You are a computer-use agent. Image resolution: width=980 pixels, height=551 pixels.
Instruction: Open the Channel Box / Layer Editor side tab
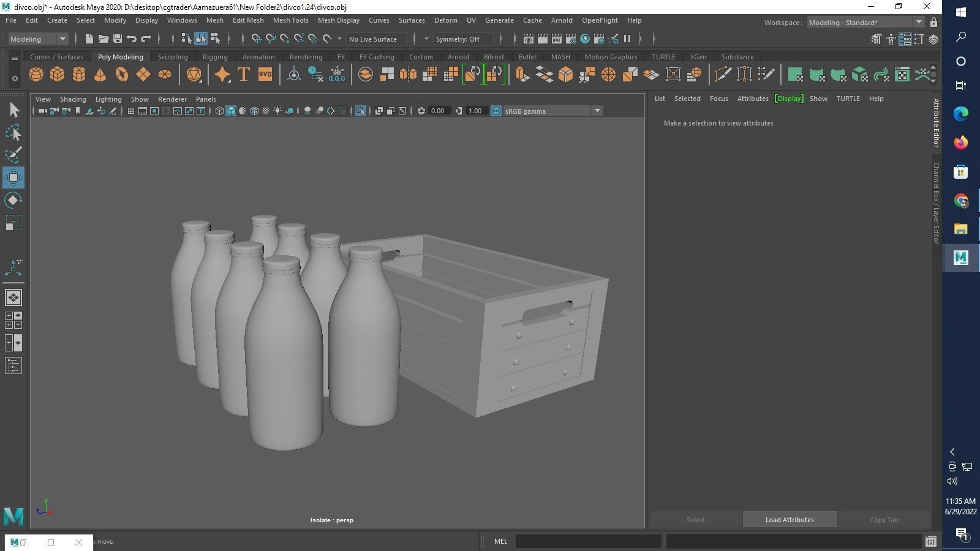point(937,203)
